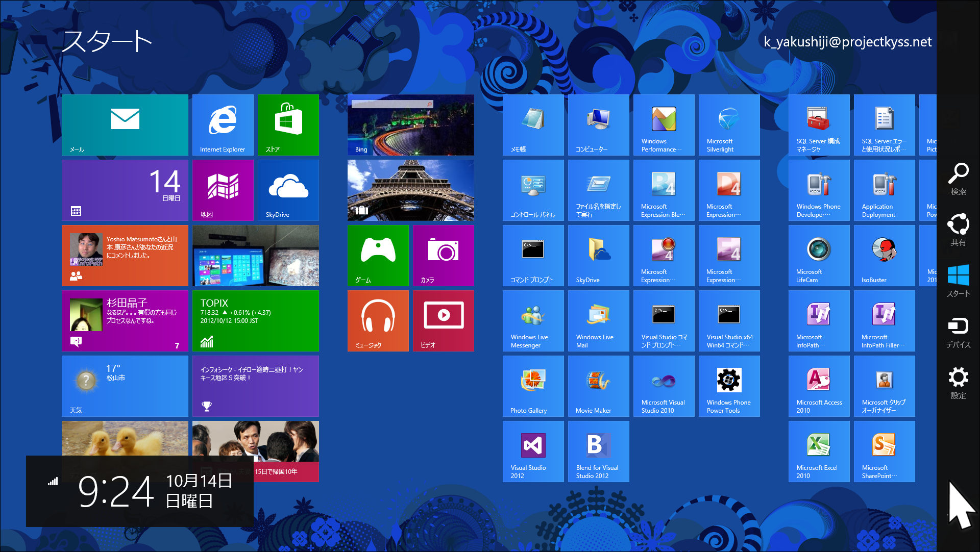
Task: Open the メール (Mail) tile
Action: point(125,125)
